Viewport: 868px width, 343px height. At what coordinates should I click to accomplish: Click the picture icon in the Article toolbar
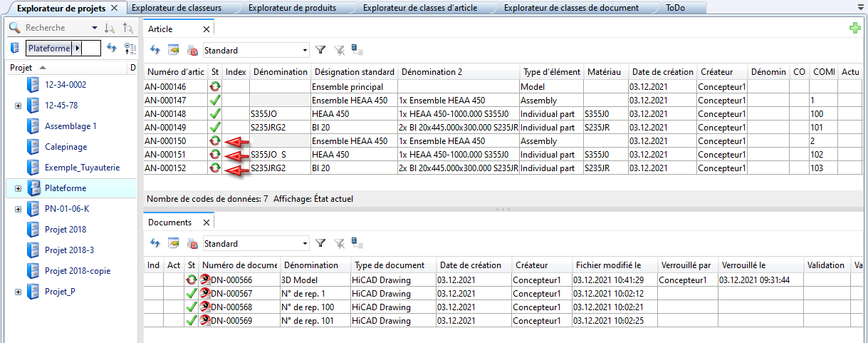(x=173, y=51)
